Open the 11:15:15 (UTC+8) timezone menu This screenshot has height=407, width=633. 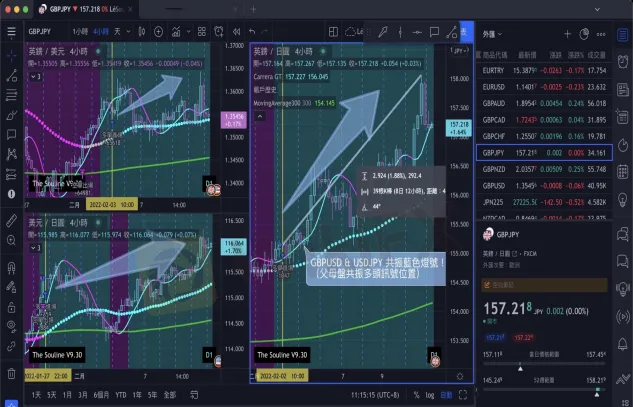coord(375,395)
